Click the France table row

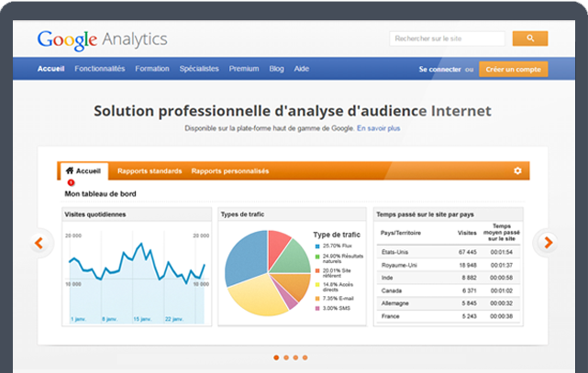point(449,316)
